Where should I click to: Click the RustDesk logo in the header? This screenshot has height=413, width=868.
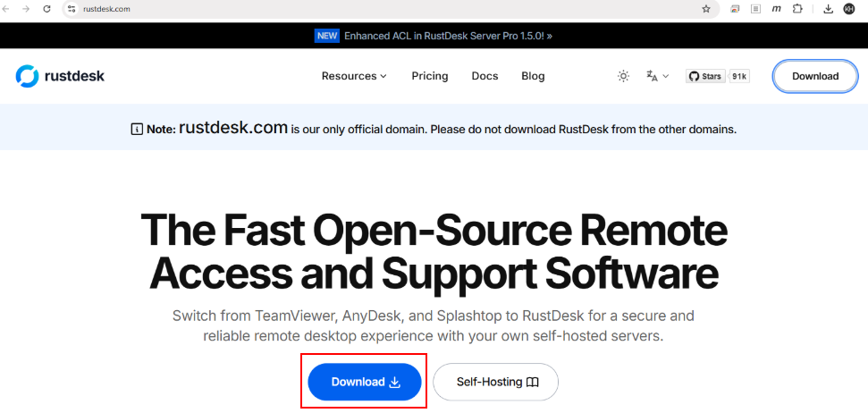[x=60, y=76]
